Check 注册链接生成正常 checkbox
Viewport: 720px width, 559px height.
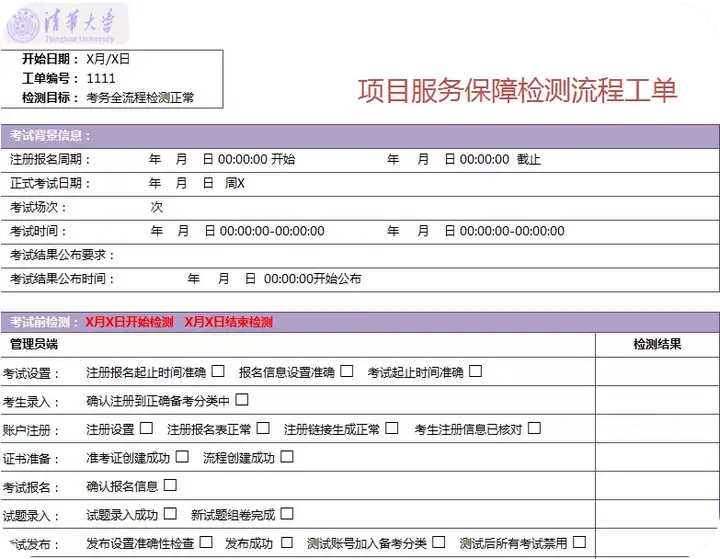pos(392,428)
